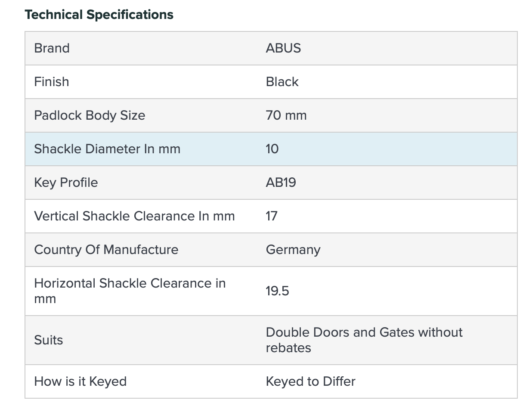Select the Double Doors and Gates text
The width and height of the screenshot is (532, 409).
tap(364, 340)
